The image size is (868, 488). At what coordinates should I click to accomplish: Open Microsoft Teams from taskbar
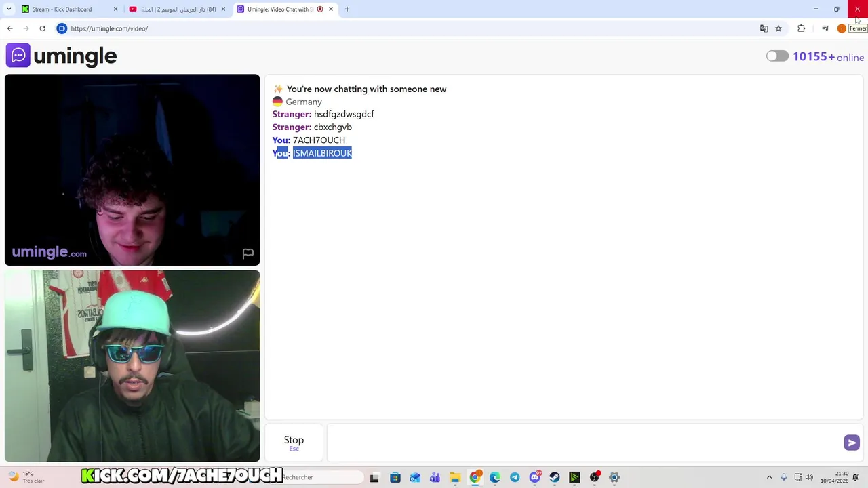(x=435, y=477)
